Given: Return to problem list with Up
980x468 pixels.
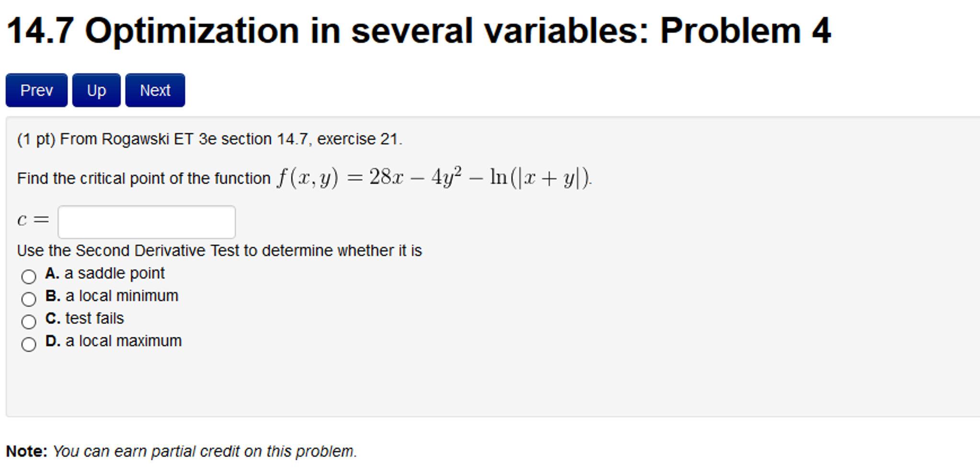Looking at the screenshot, I should tap(96, 90).
